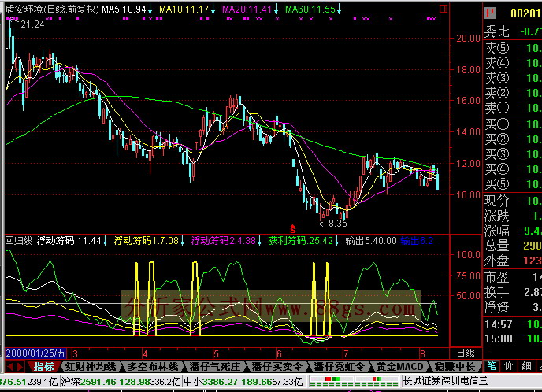
Task: Switch to the 潘仔买卖令 indicator tab
Action: (x=277, y=367)
